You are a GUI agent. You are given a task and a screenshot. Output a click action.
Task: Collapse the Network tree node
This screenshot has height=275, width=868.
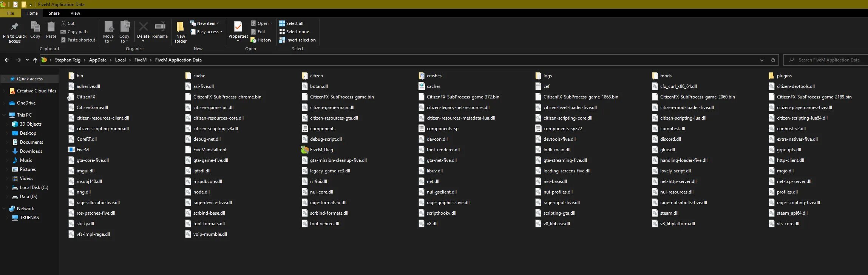tap(4, 209)
